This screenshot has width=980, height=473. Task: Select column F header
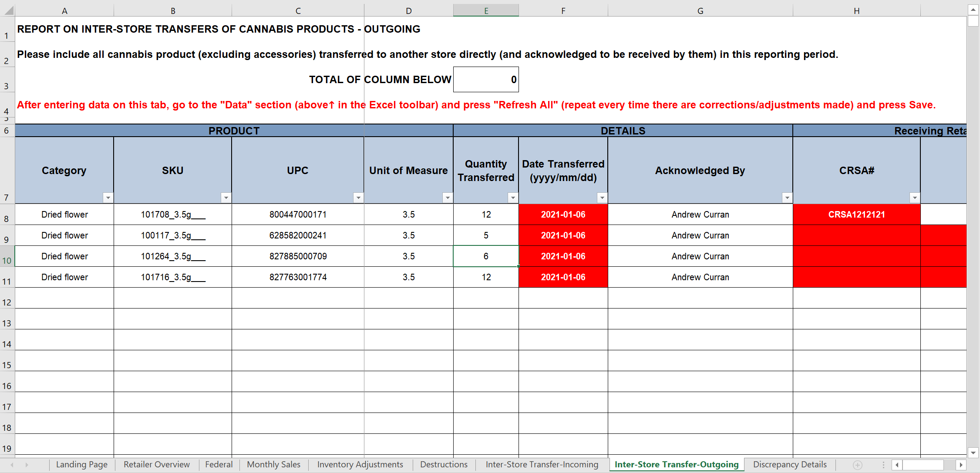[x=563, y=10]
